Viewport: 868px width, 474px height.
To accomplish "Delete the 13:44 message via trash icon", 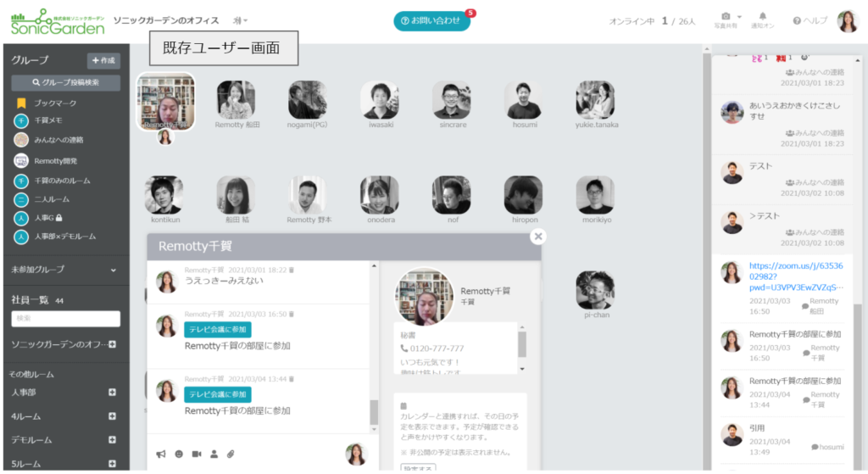I will click(x=292, y=379).
